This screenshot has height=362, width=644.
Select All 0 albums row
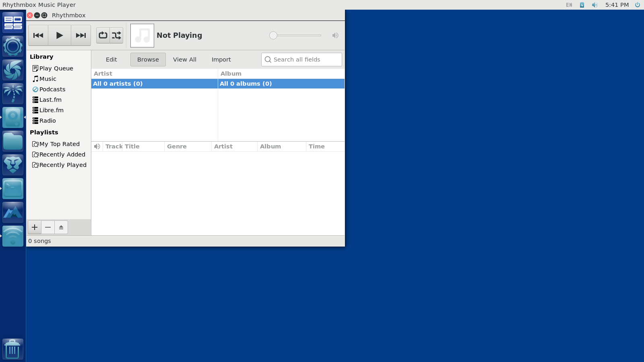(x=281, y=84)
